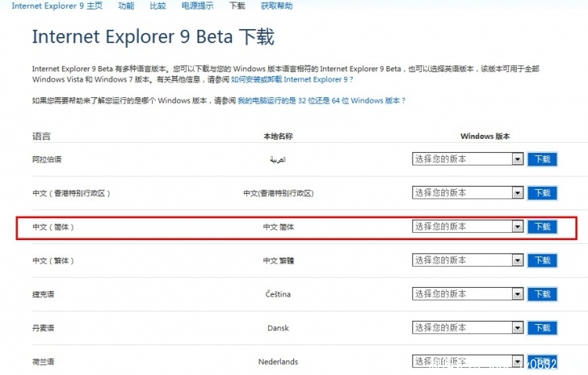Click the 本地名称 column header
The height and width of the screenshot is (375, 588).
click(x=278, y=137)
